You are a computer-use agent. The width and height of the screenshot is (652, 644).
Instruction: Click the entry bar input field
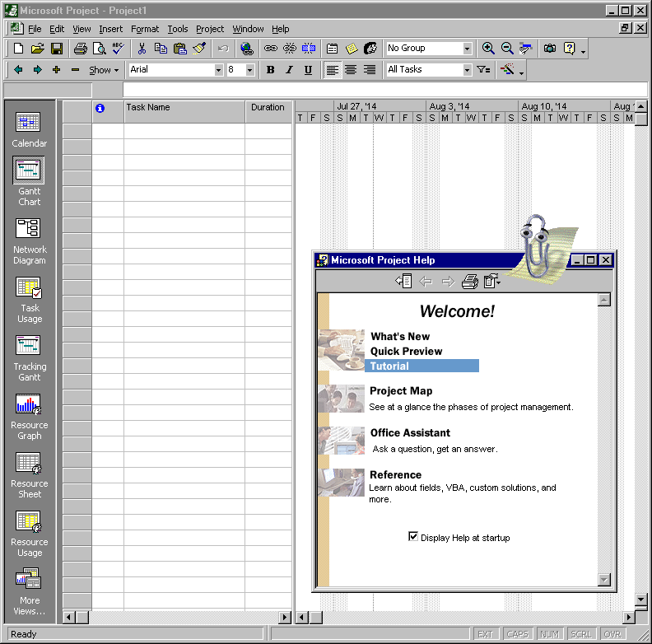tap(384, 90)
